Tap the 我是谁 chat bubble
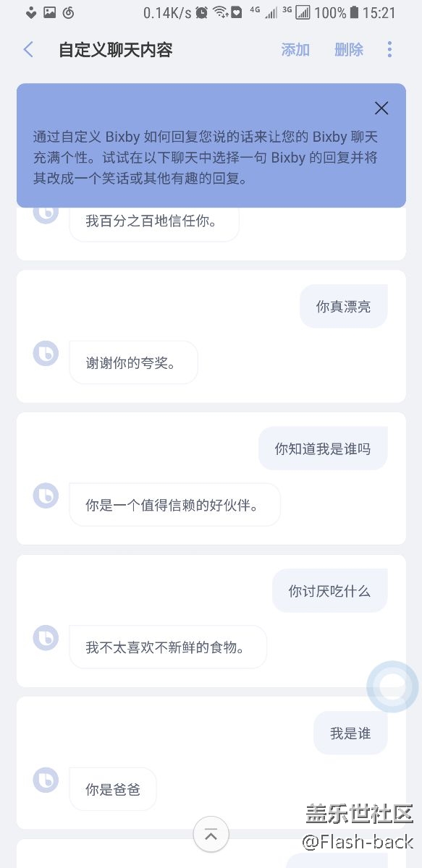Image resolution: width=422 pixels, height=868 pixels. tap(350, 732)
